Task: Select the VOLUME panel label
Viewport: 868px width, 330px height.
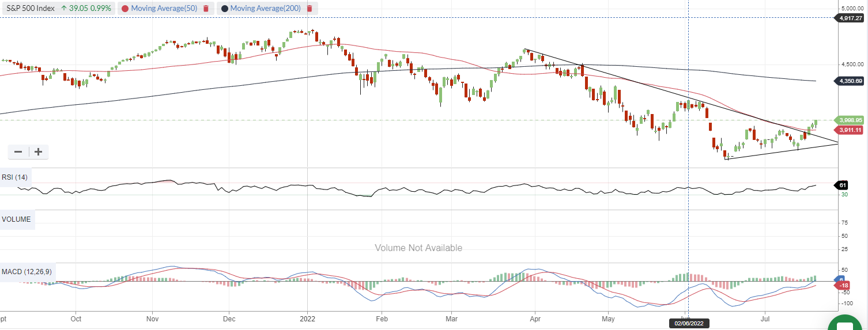Action: tap(17, 219)
